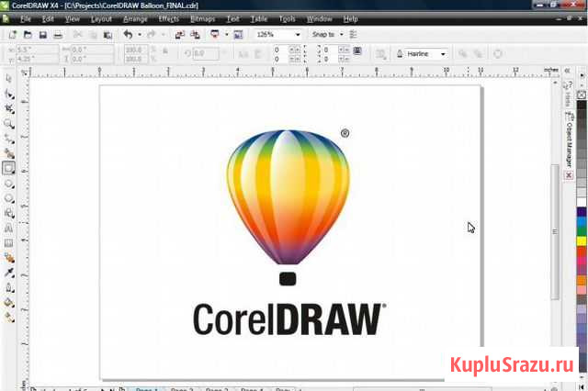Open the Application Launcher icon
The width and height of the screenshot is (588, 391).
point(215,35)
